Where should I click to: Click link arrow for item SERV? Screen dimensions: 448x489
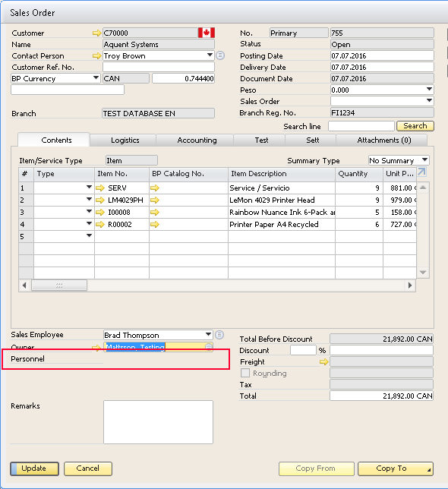(x=100, y=188)
